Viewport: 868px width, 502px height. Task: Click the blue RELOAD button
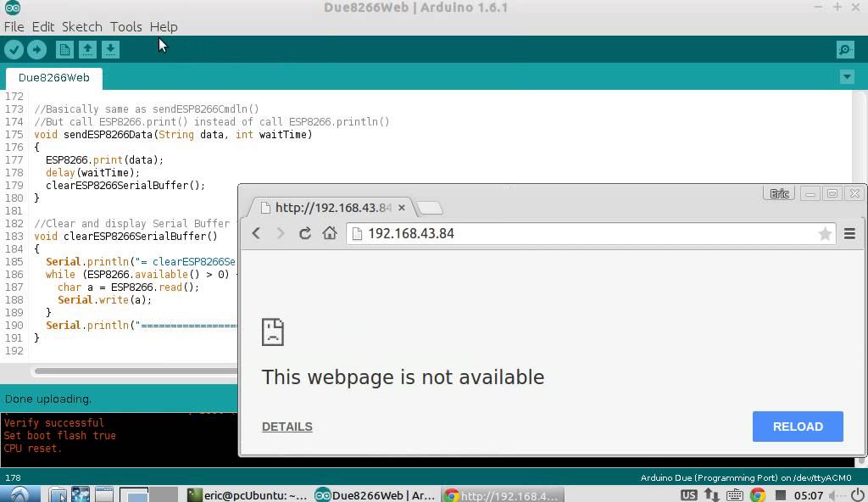click(798, 427)
